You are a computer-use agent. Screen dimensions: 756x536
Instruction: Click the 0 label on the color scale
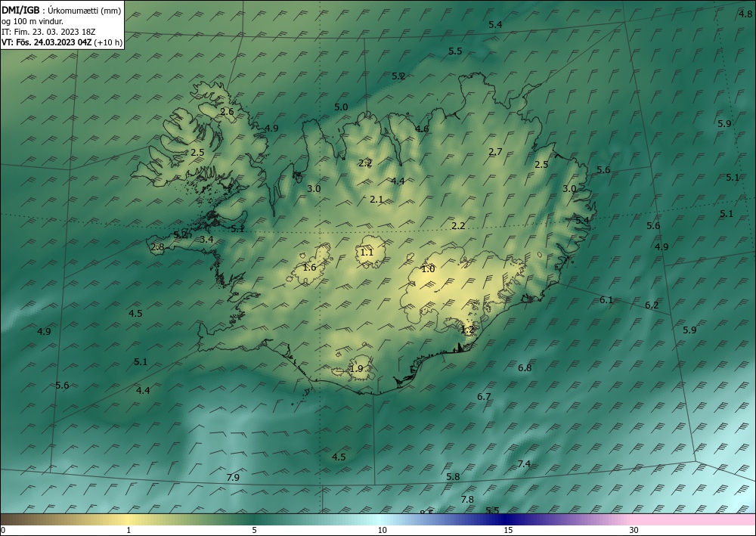point(3,530)
